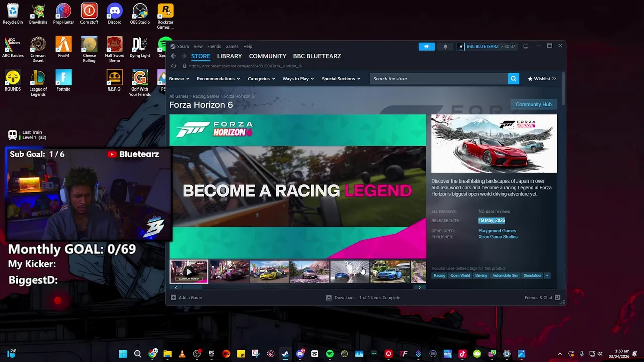Open the ARC Raiders desktop shortcut
The width and height of the screenshot is (644, 362).
click(13, 47)
